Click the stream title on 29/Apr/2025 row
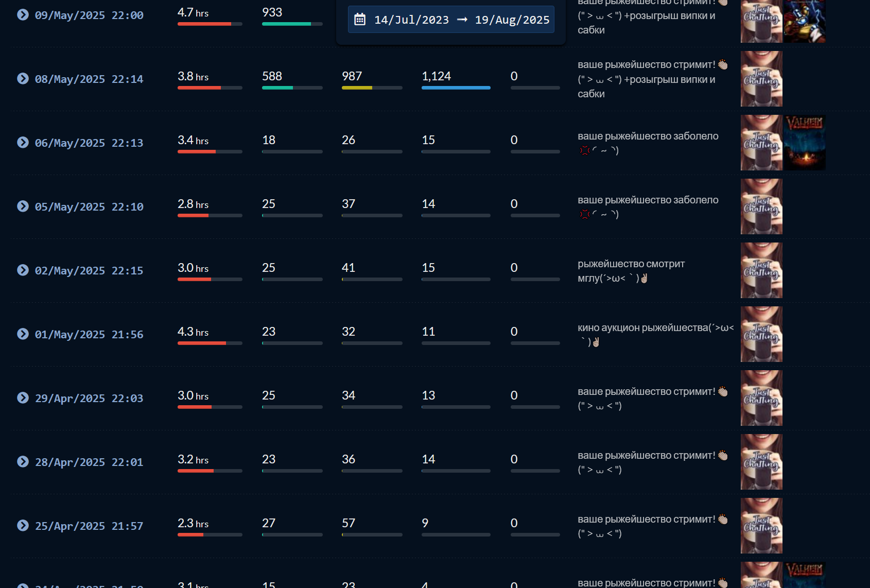Viewport: 870px width, 588px height. 653,399
